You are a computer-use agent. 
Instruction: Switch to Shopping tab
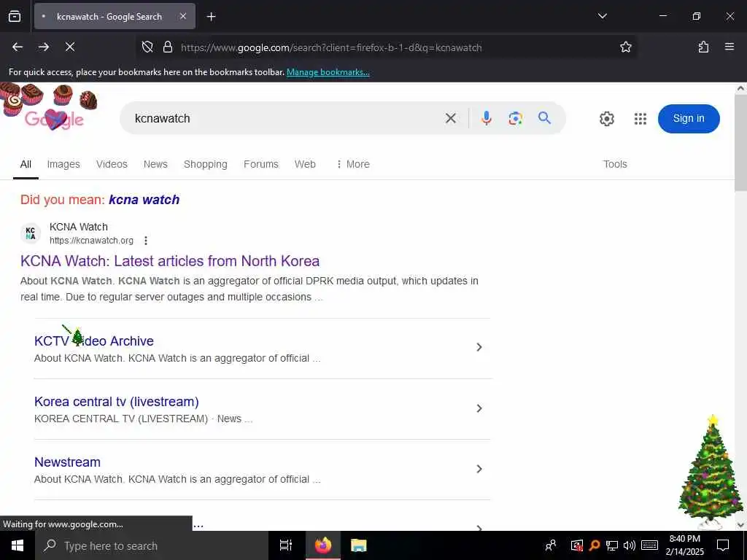205,164
